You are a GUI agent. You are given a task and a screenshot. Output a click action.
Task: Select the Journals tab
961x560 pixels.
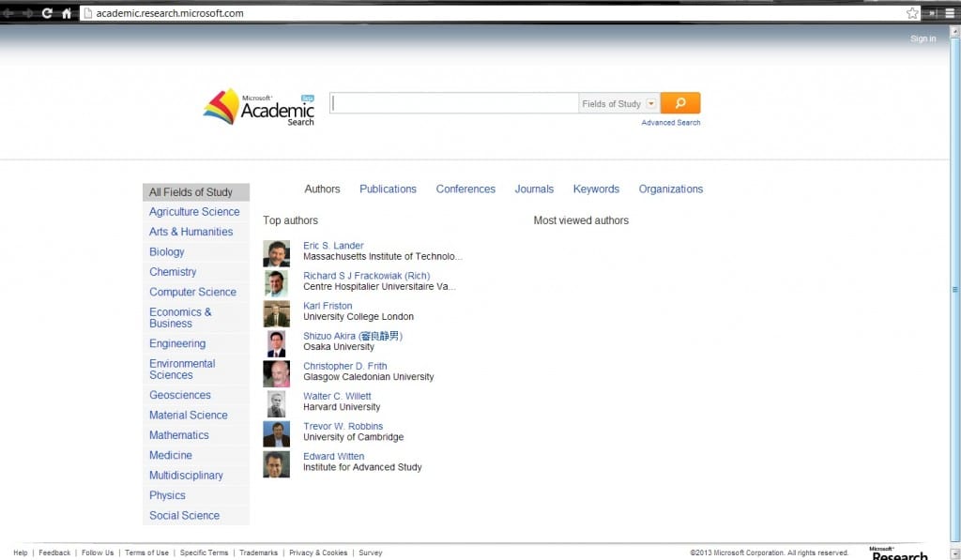coord(534,189)
